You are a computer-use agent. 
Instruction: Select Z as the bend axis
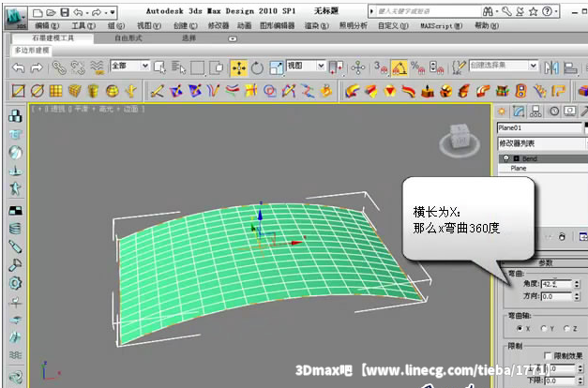coord(565,329)
